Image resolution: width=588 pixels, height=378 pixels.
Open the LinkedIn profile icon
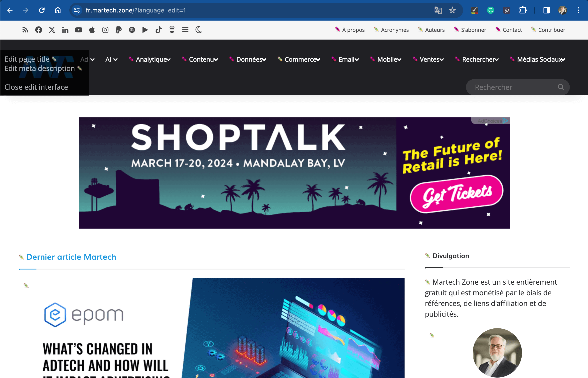(x=65, y=30)
